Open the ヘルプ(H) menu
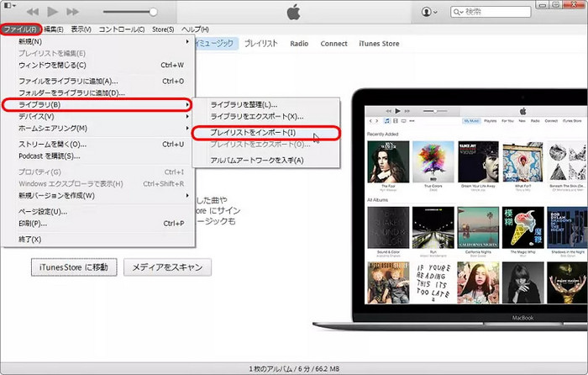 (x=195, y=29)
